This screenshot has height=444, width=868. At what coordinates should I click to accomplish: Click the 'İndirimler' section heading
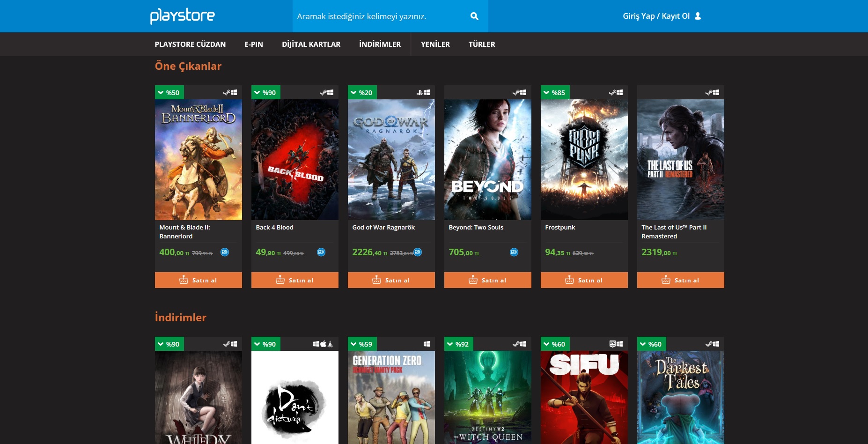pyautogui.click(x=181, y=318)
